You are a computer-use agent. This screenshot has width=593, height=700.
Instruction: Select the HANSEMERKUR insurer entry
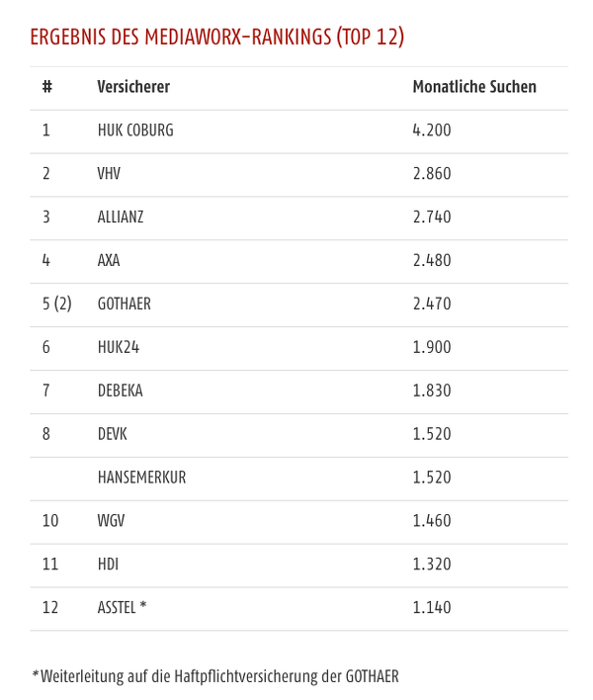tap(142, 478)
